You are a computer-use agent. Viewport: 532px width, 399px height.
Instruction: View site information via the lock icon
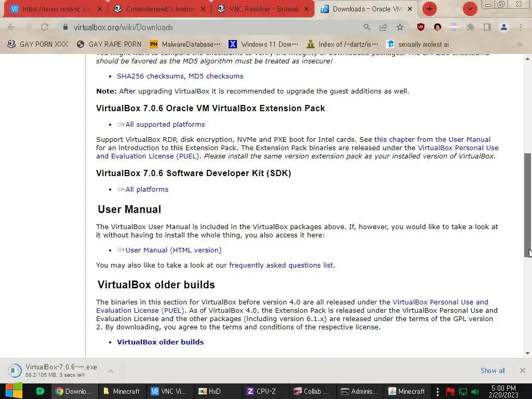65,27
